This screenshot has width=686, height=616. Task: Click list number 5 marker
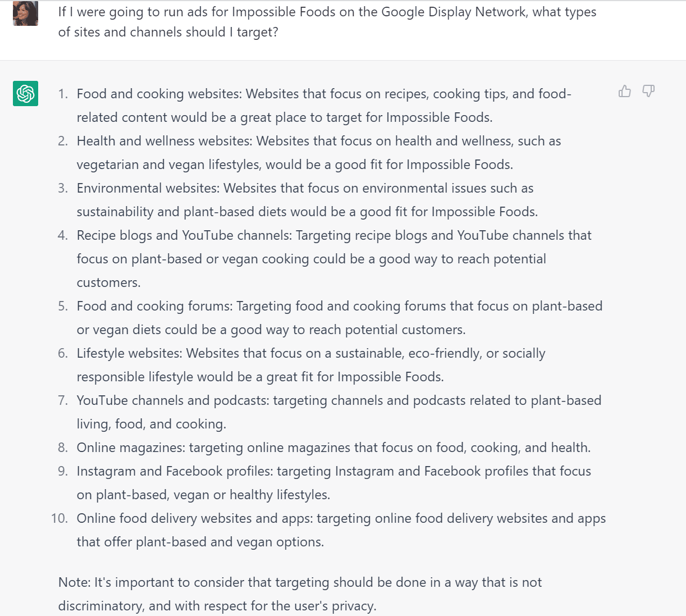point(63,306)
